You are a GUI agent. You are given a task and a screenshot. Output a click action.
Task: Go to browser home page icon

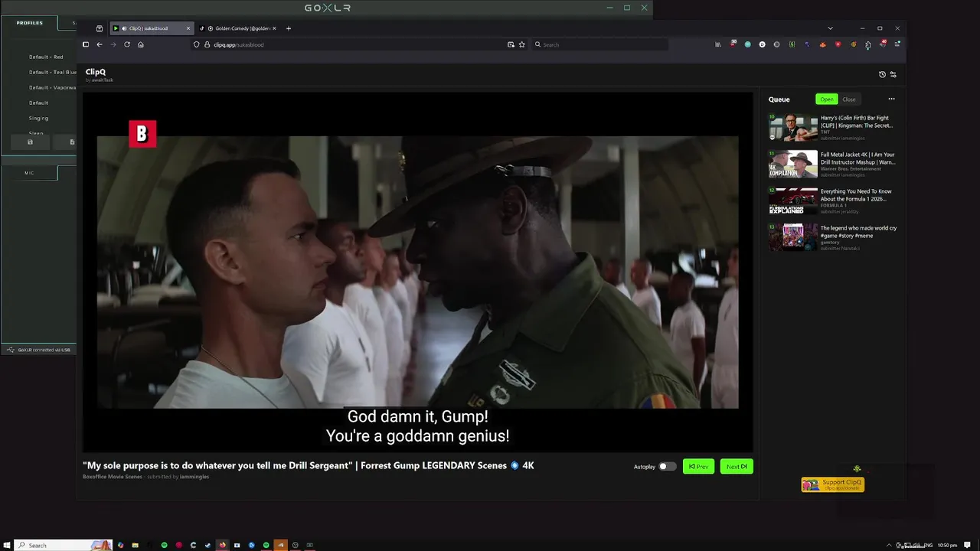pyautogui.click(x=141, y=44)
